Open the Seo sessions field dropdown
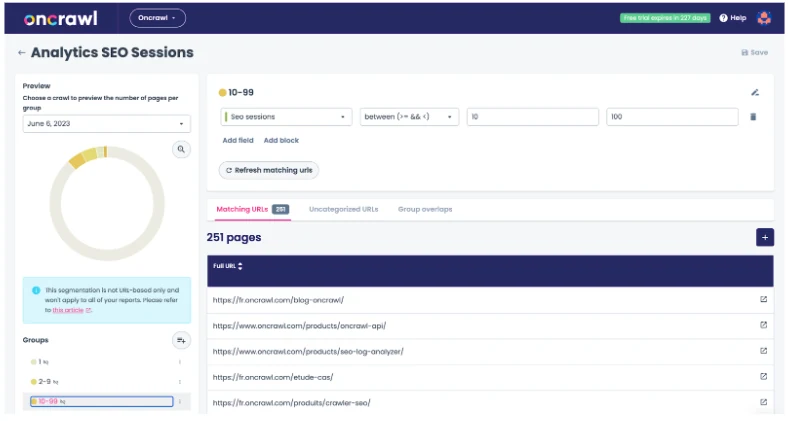The image size is (788, 421). [x=286, y=117]
